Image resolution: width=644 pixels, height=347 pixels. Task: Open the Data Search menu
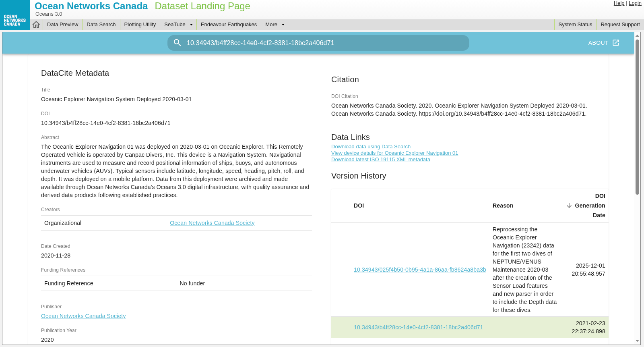tap(101, 25)
